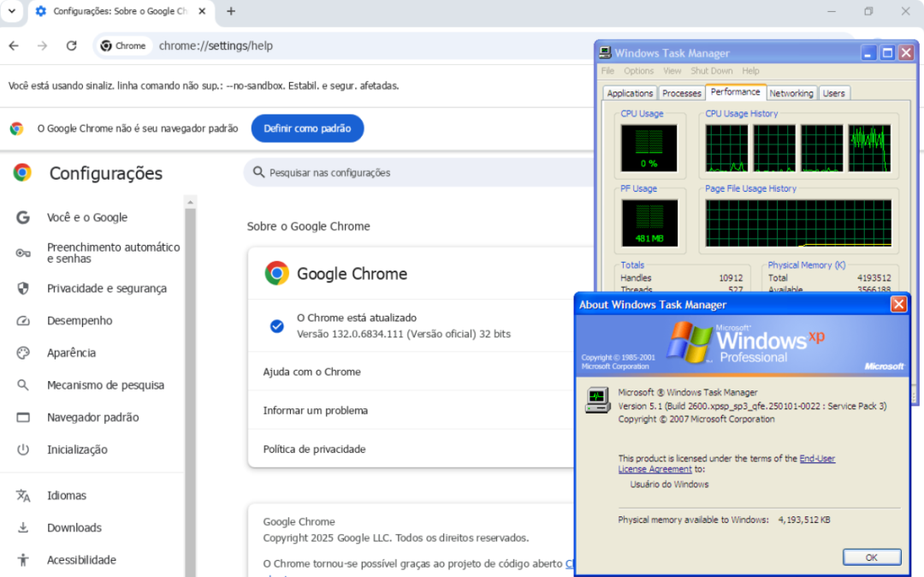924x577 pixels.
Task: Click Privacidade e segurança shield icon
Action: coord(23,288)
